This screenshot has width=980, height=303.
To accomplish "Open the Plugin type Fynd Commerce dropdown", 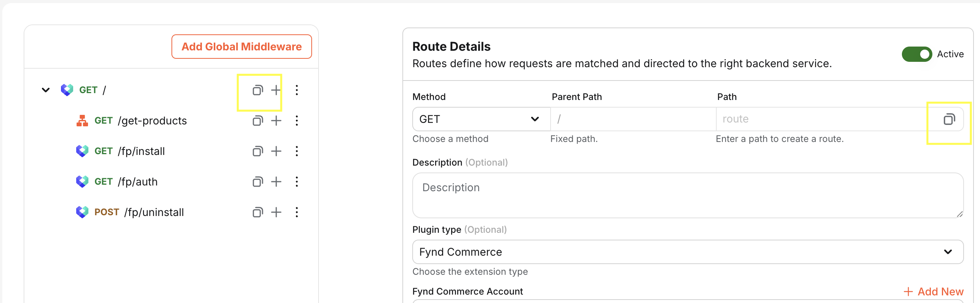I will pyautogui.click(x=688, y=252).
